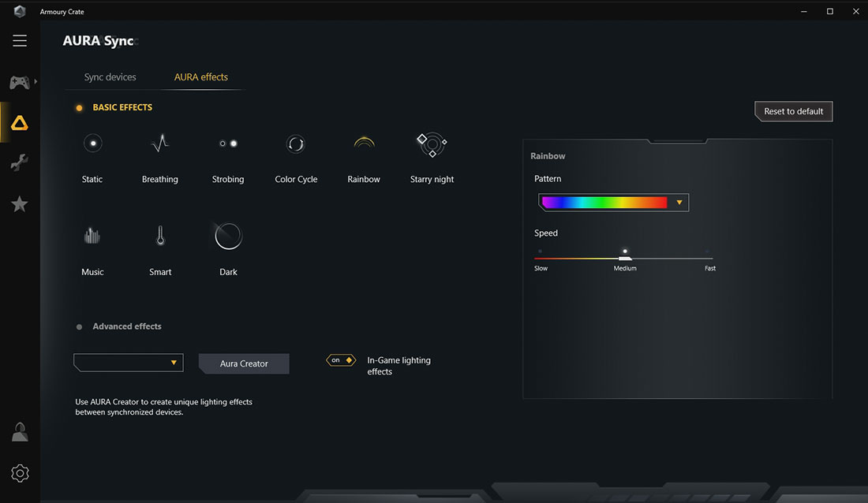The height and width of the screenshot is (503, 868).
Task: Open the Settings gear icon in sidebar
Action: pyautogui.click(x=20, y=473)
